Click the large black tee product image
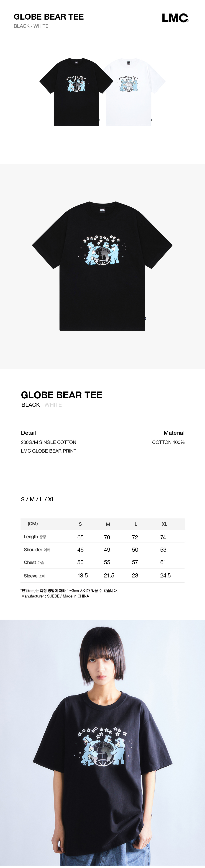 [102, 266]
